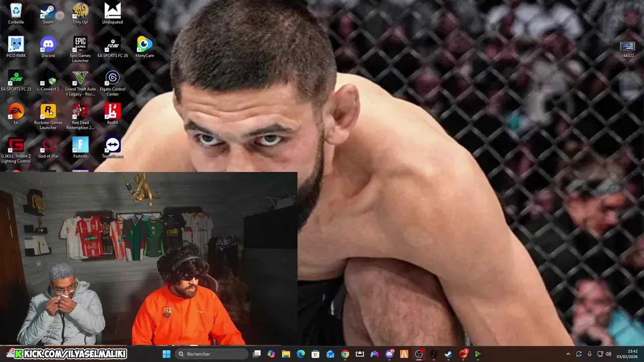Open the RedM desktop shortcut
The height and width of the screenshot is (362, 644).
pyautogui.click(x=112, y=115)
